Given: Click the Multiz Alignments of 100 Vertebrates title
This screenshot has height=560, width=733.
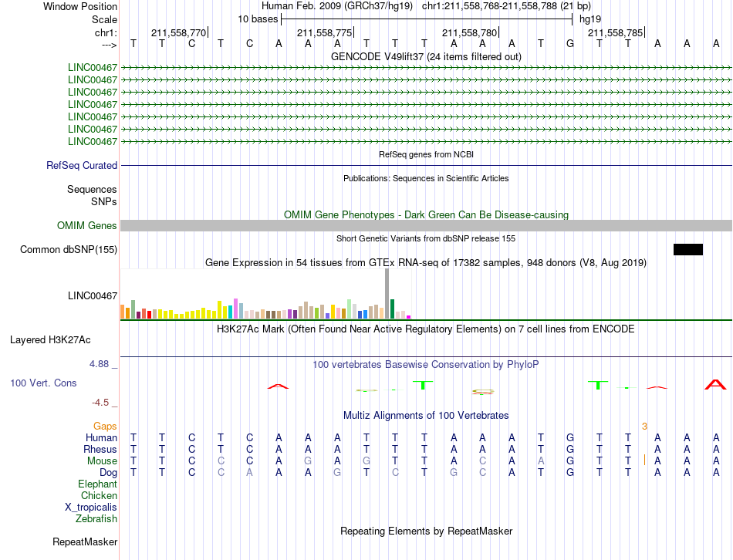Looking at the screenshot, I should (x=426, y=415).
